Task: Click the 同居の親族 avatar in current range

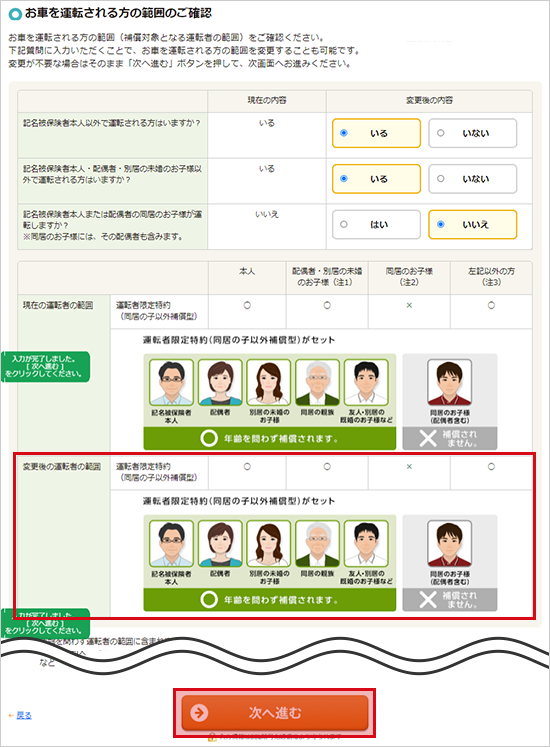Action: 317,383
